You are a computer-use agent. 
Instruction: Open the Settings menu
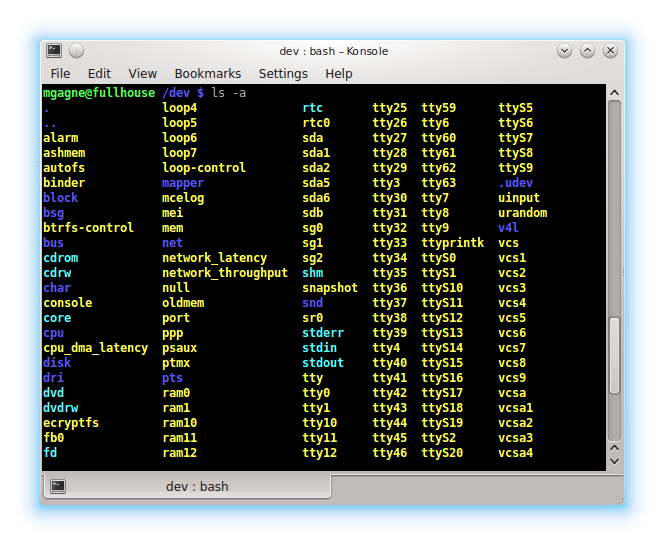(283, 73)
